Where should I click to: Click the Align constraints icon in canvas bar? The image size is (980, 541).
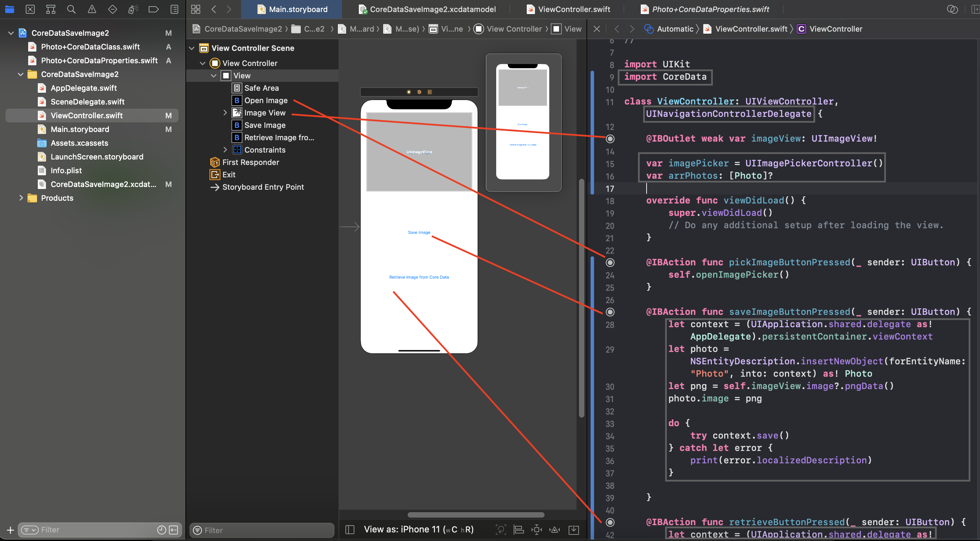click(x=519, y=529)
